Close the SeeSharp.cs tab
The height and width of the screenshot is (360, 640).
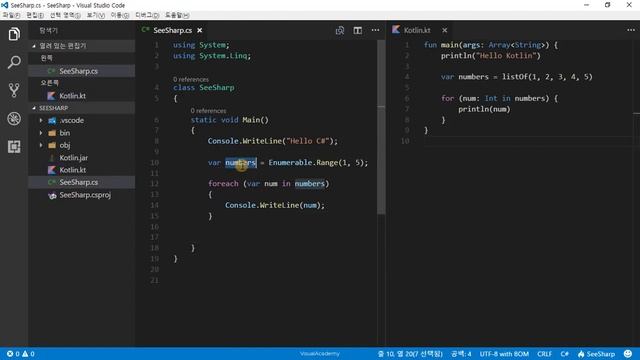(x=200, y=30)
